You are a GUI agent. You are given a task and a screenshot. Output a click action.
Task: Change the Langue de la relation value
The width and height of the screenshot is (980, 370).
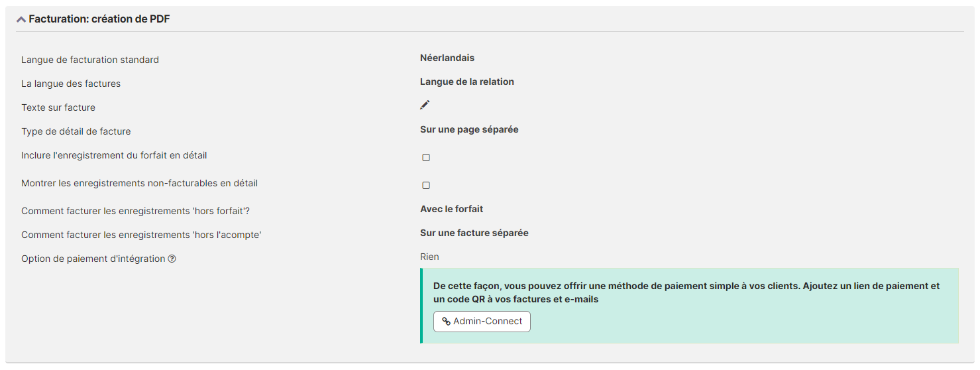pos(467,82)
